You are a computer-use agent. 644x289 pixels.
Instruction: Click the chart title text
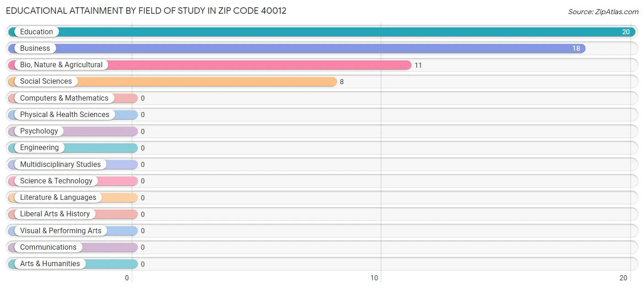146,11
